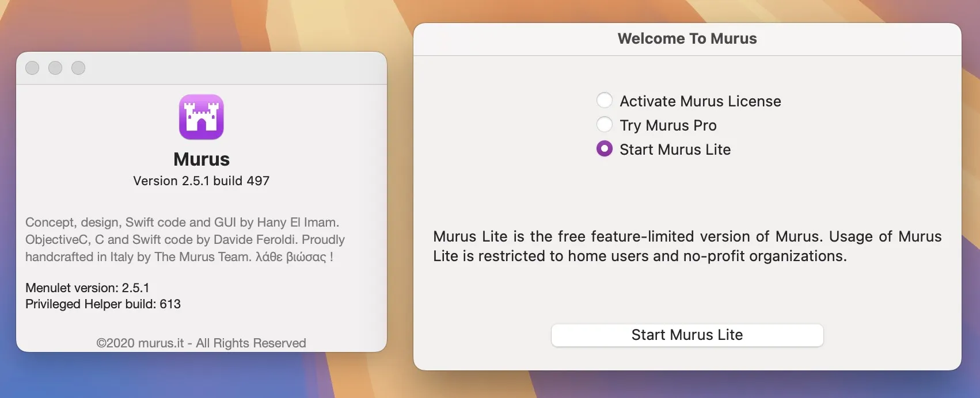
Task: Click the Murus app name heading
Action: coord(202,159)
